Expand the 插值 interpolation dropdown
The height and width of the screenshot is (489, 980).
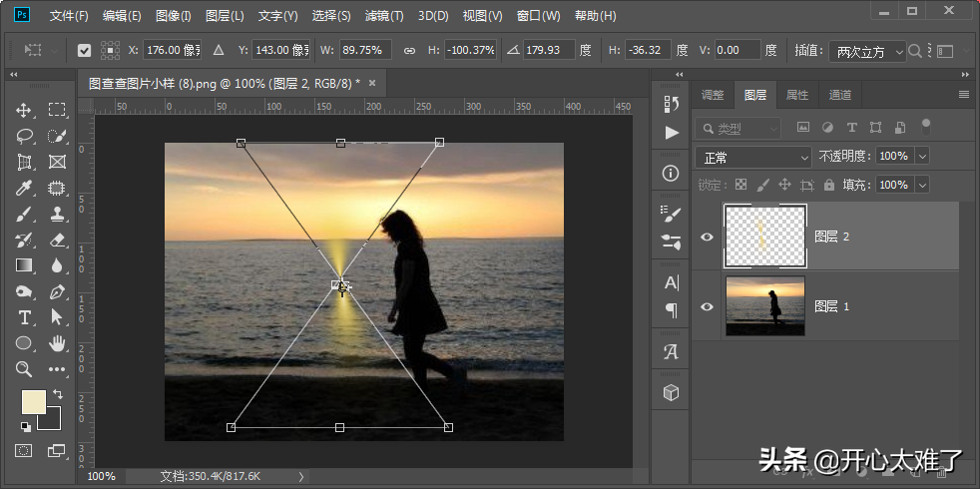866,51
